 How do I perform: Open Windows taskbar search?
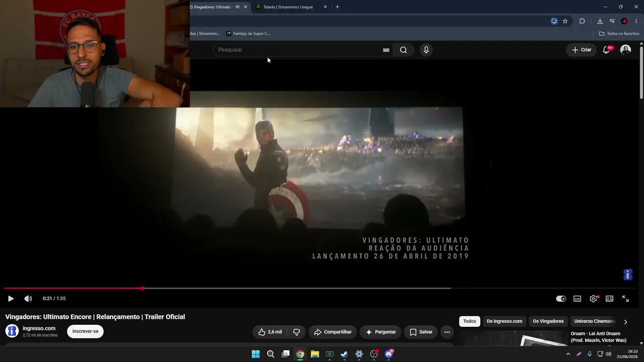(271, 354)
